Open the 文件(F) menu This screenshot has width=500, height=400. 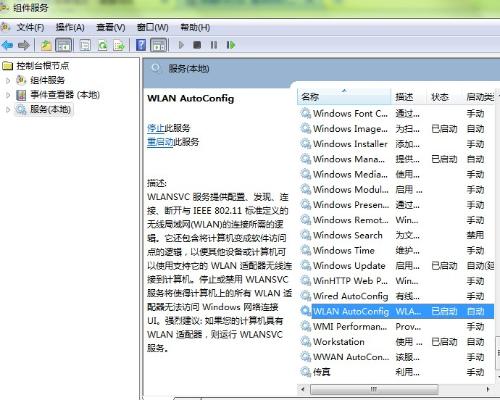(30, 27)
